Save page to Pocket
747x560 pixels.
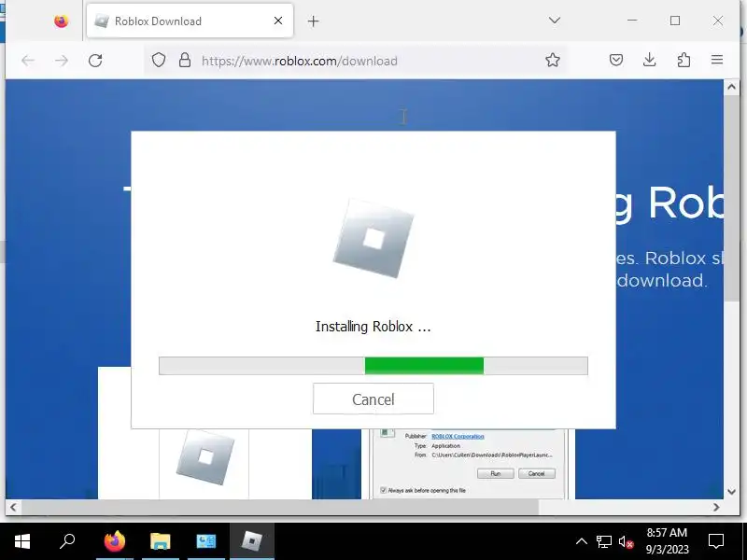(616, 60)
